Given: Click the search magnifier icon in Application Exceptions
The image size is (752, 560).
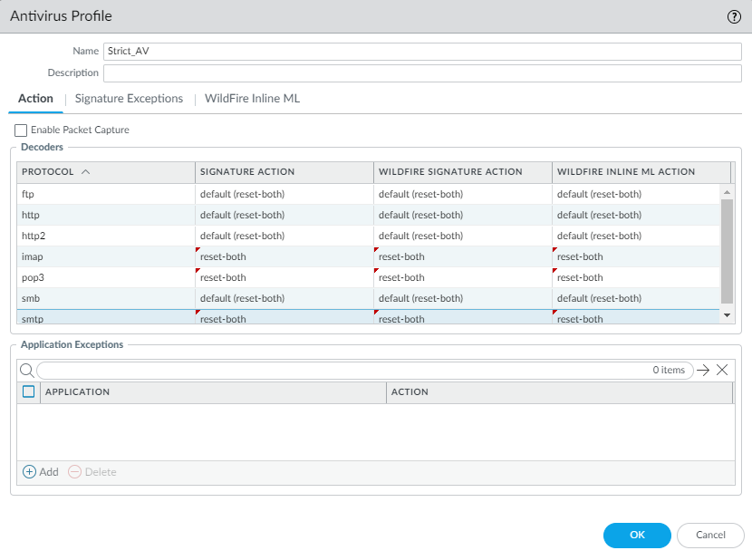Looking at the screenshot, I should [x=26, y=370].
